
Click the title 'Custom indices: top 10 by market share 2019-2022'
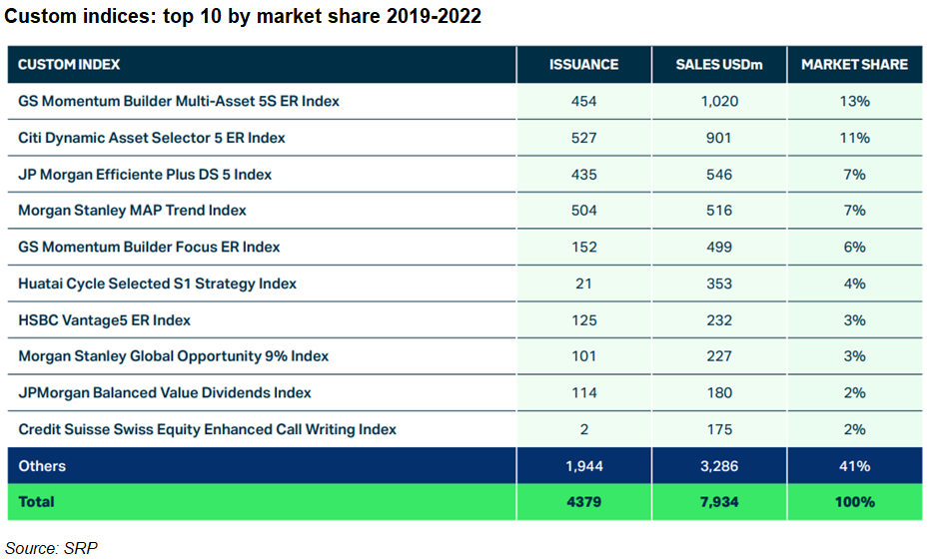pos(243,16)
